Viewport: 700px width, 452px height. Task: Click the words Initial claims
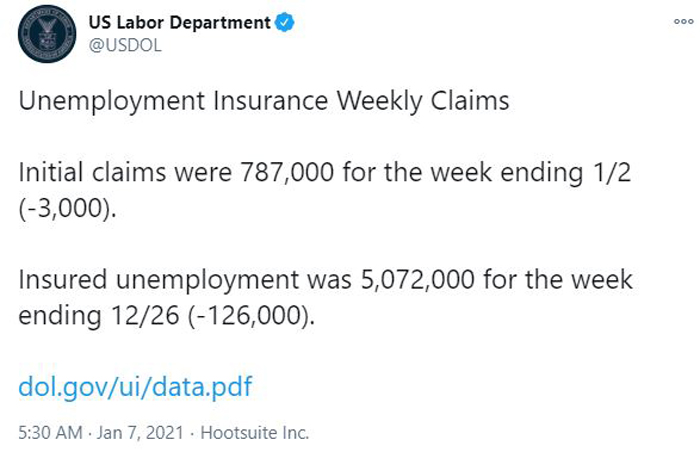[x=92, y=172]
